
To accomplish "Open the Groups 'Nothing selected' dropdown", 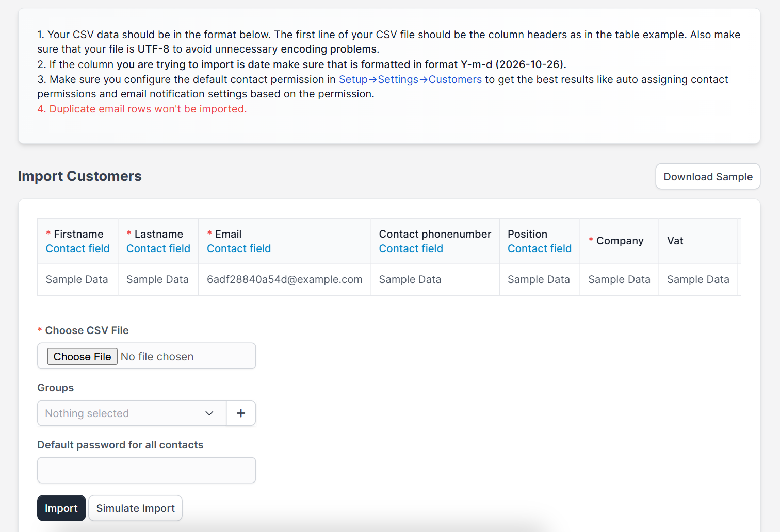I will coord(132,413).
